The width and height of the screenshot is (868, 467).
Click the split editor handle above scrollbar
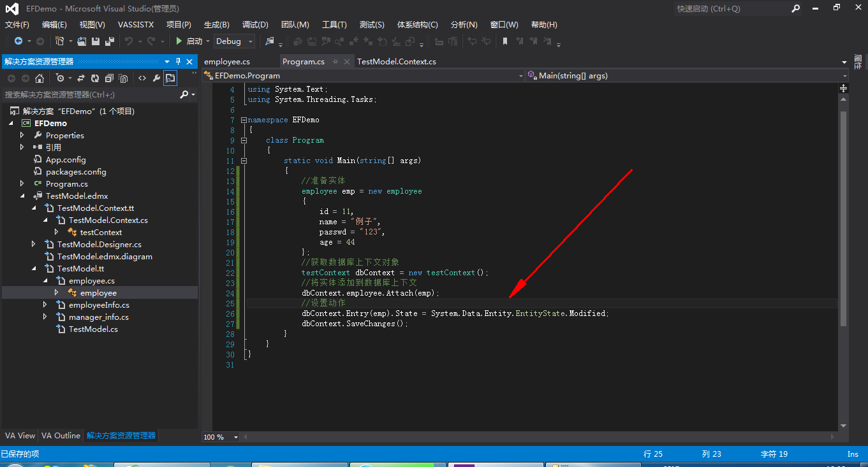(x=843, y=89)
